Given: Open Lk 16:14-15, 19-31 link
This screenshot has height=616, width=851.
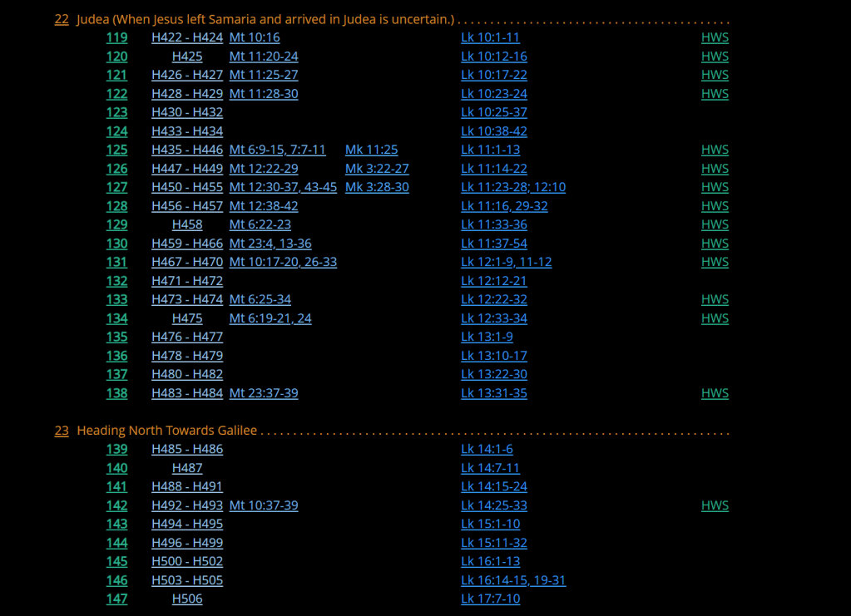Looking at the screenshot, I should (513, 580).
